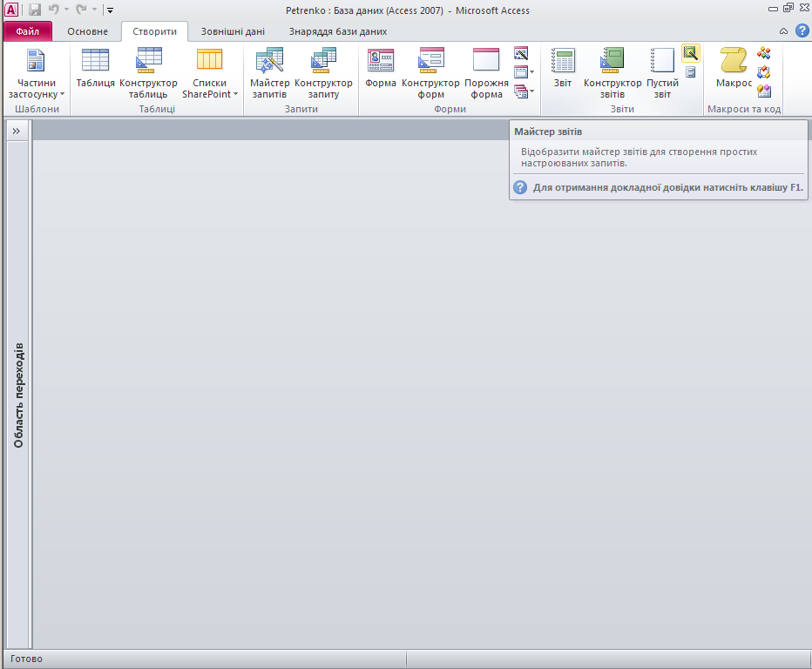Open Конструктор таблиць design view
This screenshot has width=812, height=669.
point(148,73)
